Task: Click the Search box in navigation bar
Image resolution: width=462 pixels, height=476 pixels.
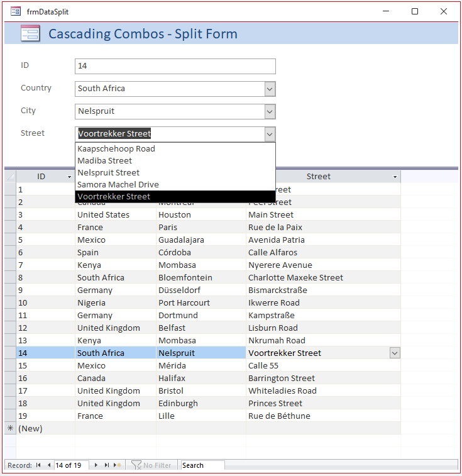Action: pos(203,465)
